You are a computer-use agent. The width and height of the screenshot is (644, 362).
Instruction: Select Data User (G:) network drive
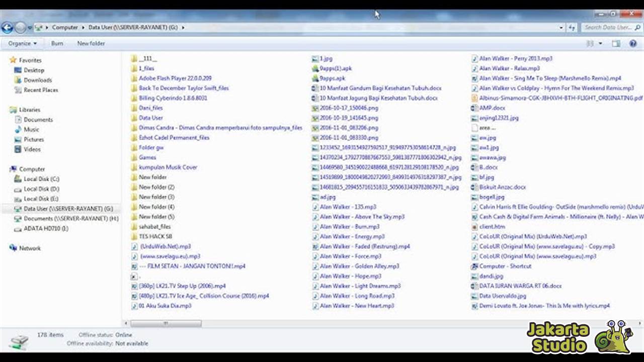(68, 209)
